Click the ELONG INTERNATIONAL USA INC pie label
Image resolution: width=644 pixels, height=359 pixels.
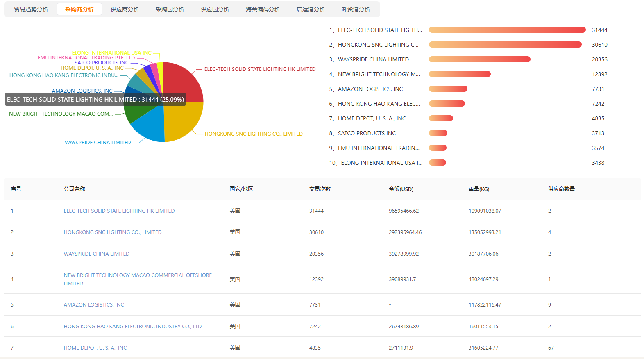pyautogui.click(x=111, y=53)
